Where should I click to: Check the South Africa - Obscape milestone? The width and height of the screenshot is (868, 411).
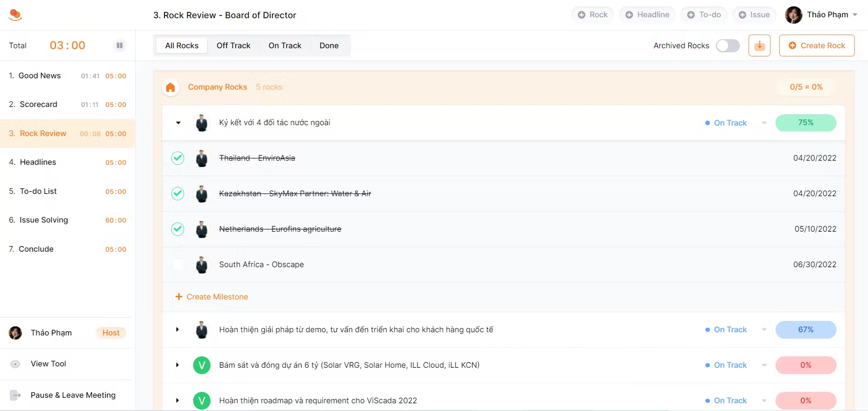click(x=177, y=265)
